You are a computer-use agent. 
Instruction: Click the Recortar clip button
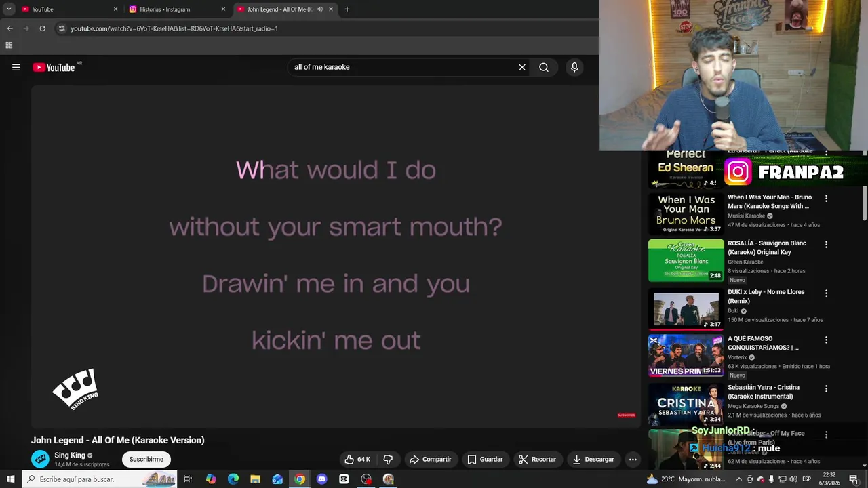click(x=538, y=459)
